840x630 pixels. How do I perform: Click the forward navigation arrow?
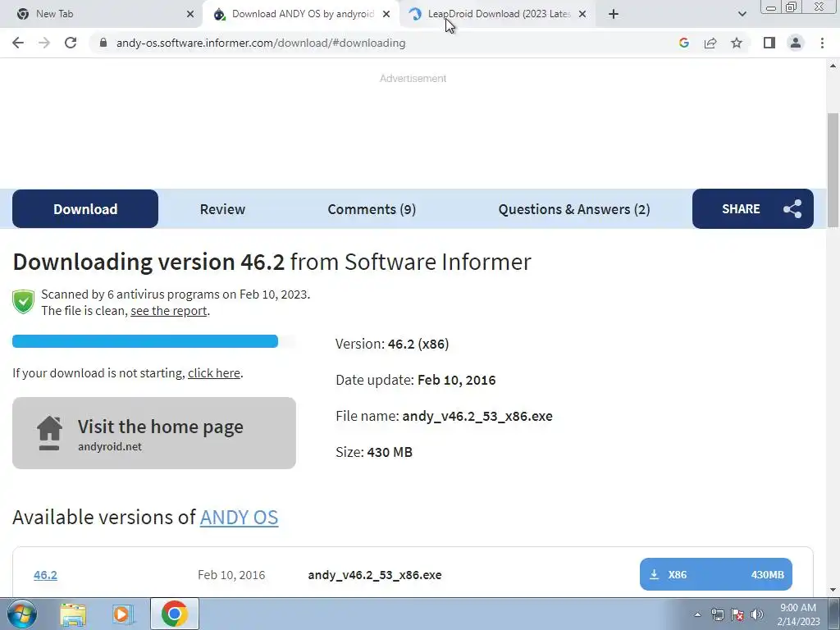coord(44,43)
